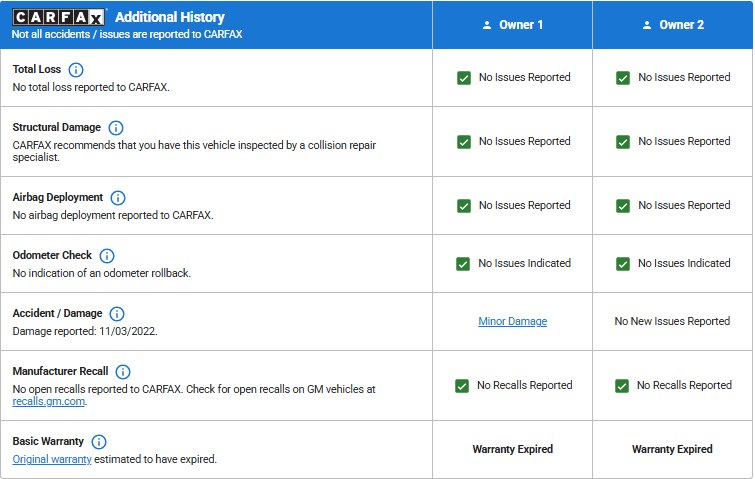Open the recalls.gm.com link
Screen dimensions: 755x479
click(x=49, y=402)
